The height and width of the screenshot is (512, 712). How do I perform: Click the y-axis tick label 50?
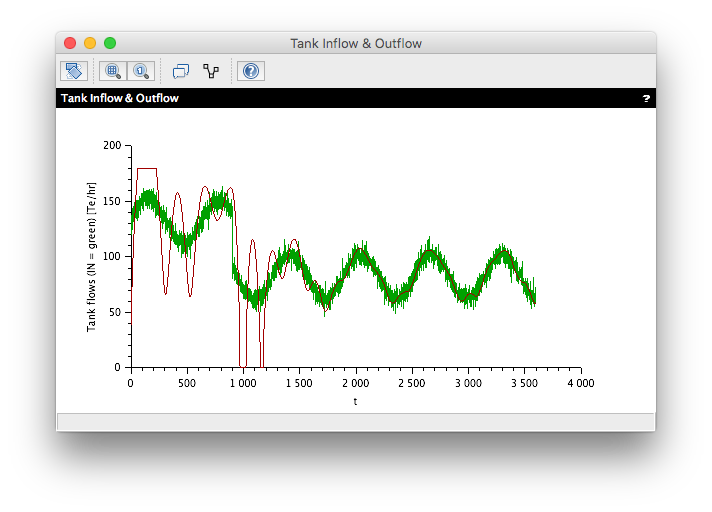[x=115, y=312]
